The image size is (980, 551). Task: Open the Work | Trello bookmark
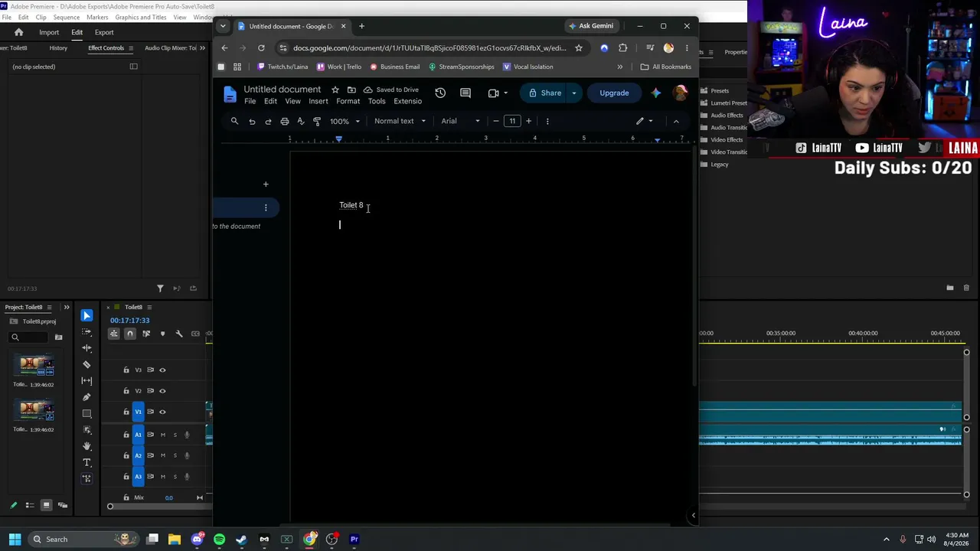(x=338, y=67)
